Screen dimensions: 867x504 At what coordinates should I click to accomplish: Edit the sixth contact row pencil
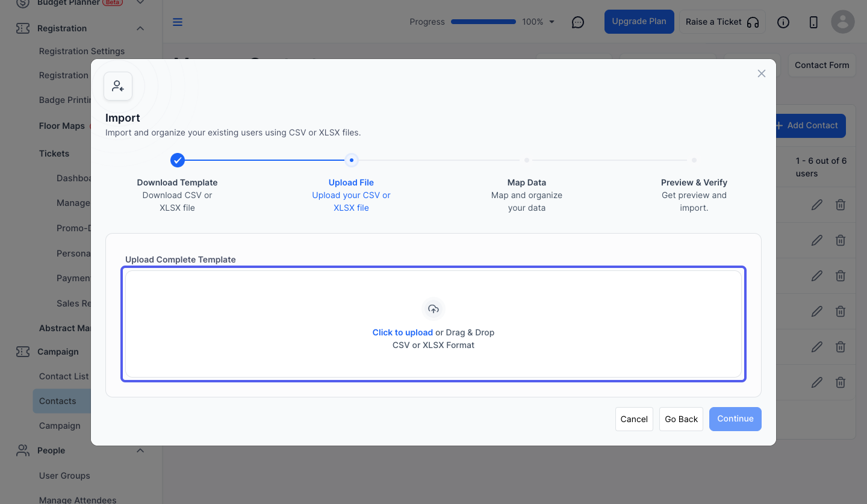(x=817, y=382)
